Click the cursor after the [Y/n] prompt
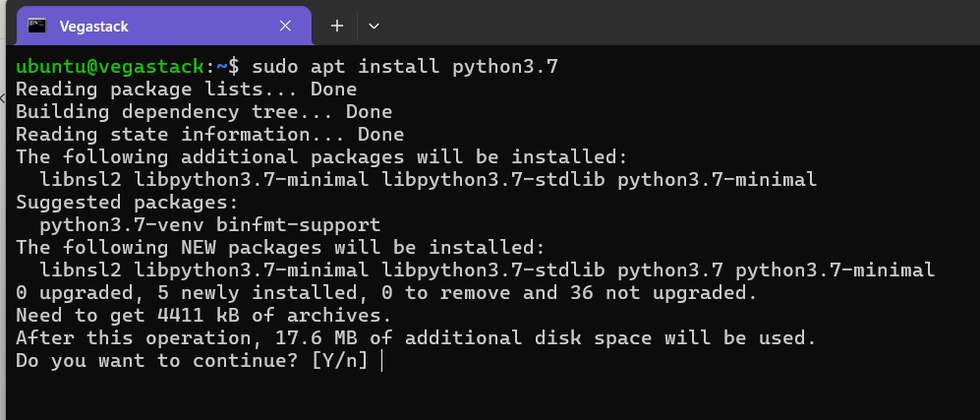Image resolution: width=980 pixels, height=420 pixels. 380,361
